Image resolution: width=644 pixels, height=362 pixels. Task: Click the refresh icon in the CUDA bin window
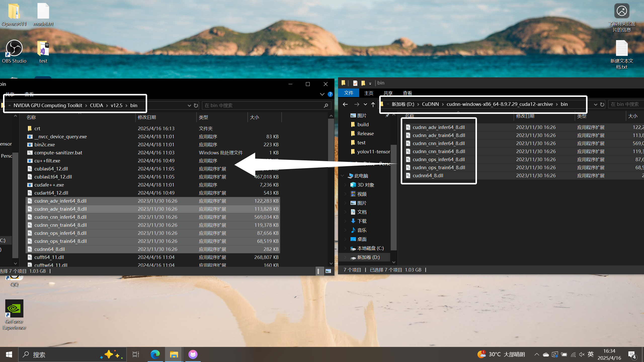[196, 106]
